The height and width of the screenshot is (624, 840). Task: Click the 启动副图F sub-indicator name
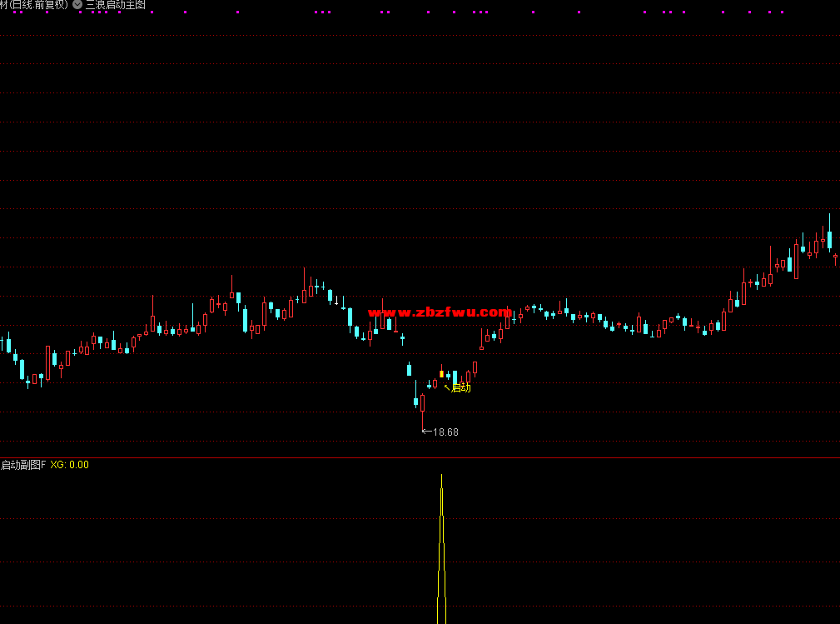[x=22, y=465]
